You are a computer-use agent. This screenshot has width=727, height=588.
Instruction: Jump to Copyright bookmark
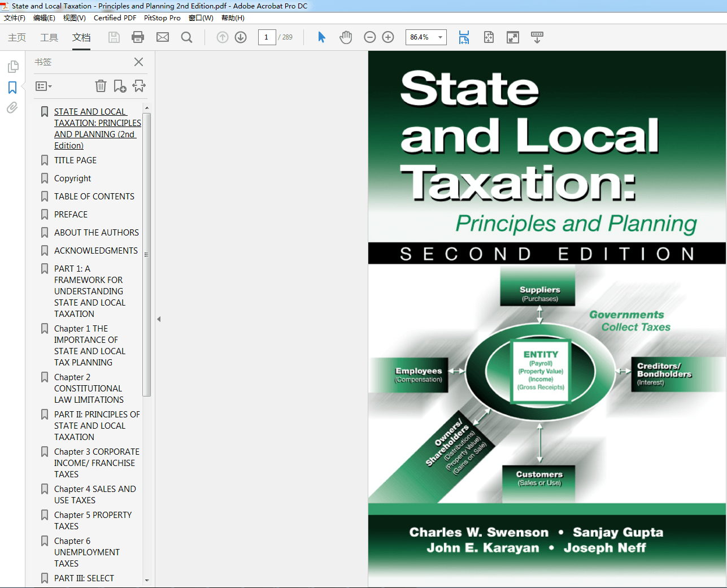[x=72, y=178]
